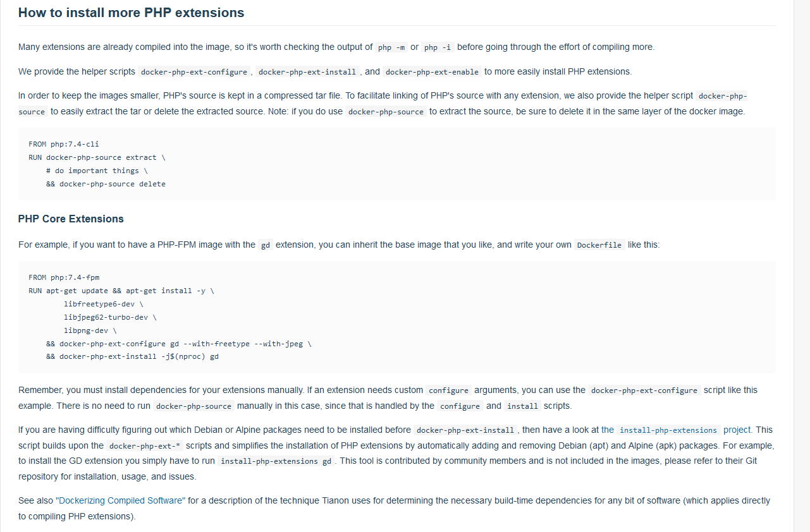Screen dimensions: 810x532
Task: Click the "FROM php:7.4-fpm" code line
Action: pos(64,277)
